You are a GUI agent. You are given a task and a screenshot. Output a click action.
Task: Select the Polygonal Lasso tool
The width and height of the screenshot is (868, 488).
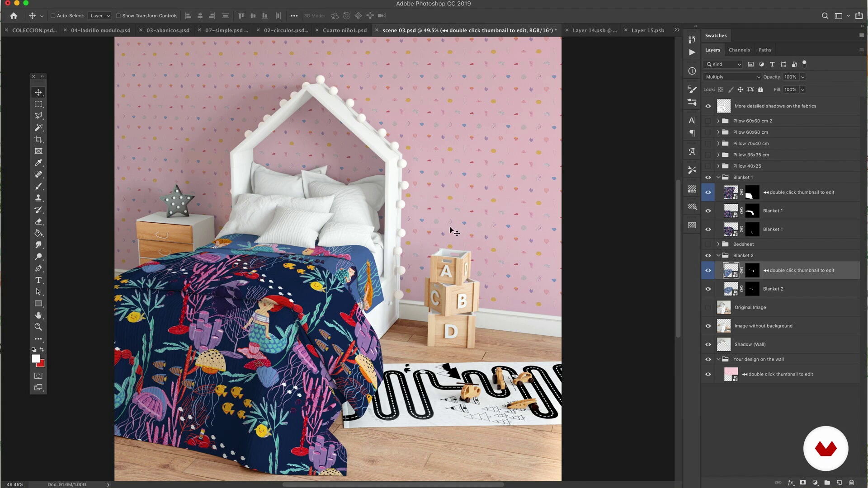pos(38,116)
